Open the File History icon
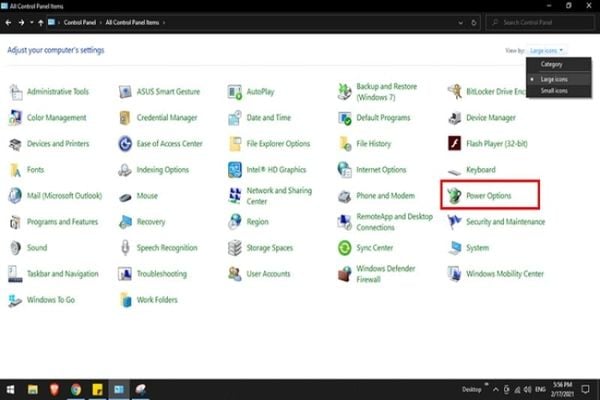Screen dimensions: 600x400 coord(344,144)
